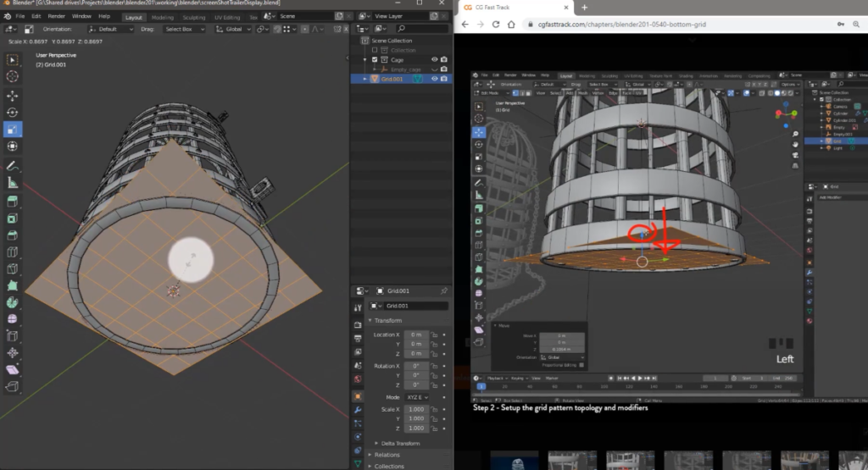Select the Measure ruler tool
This screenshot has height=470, width=868.
12,183
